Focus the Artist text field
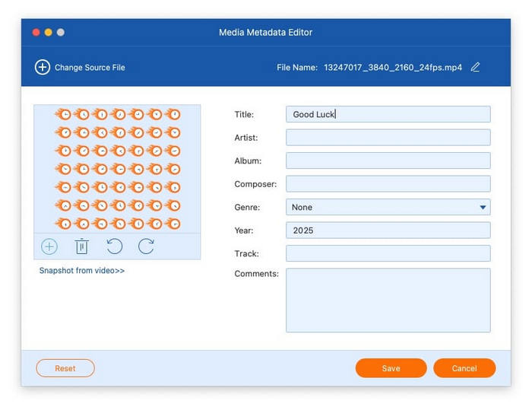This screenshot has height=410, width=532. (x=388, y=138)
